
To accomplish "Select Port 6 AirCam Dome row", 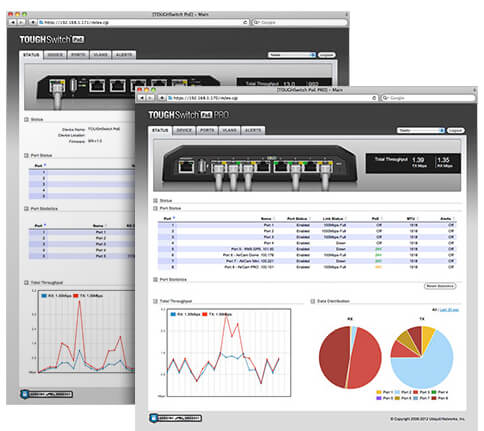I will (307, 255).
